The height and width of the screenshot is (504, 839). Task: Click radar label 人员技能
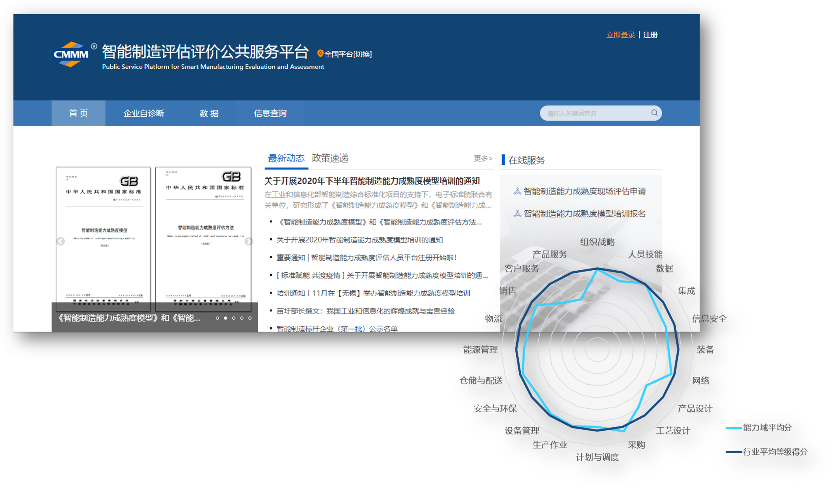click(645, 254)
